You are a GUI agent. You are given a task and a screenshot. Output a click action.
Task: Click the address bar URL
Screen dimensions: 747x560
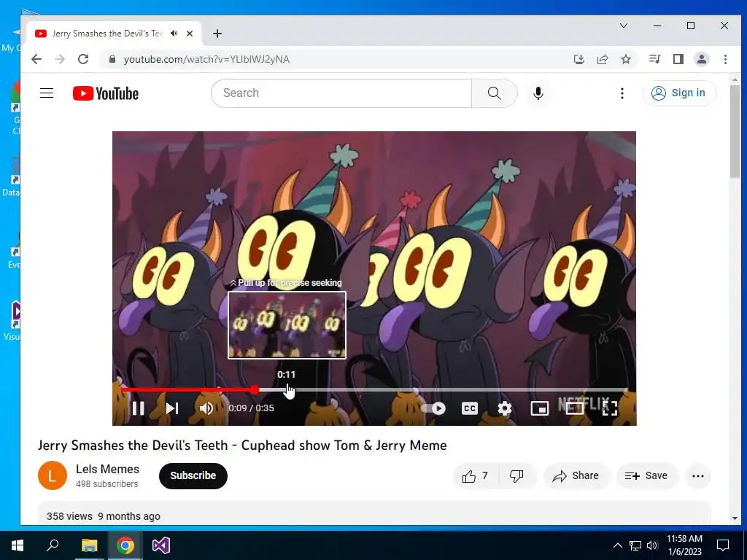tap(206, 60)
